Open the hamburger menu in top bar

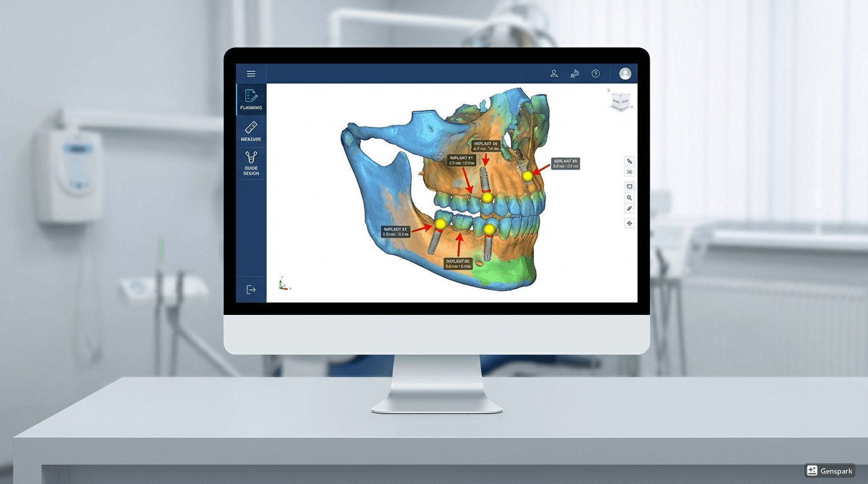251,74
